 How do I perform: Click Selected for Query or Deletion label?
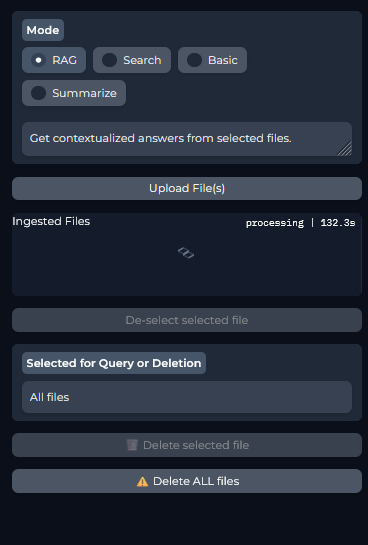114,363
